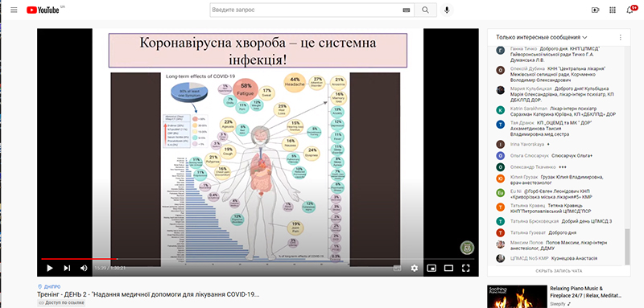Switch to theater mode view
This screenshot has width=644, height=308.
(x=448, y=268)
